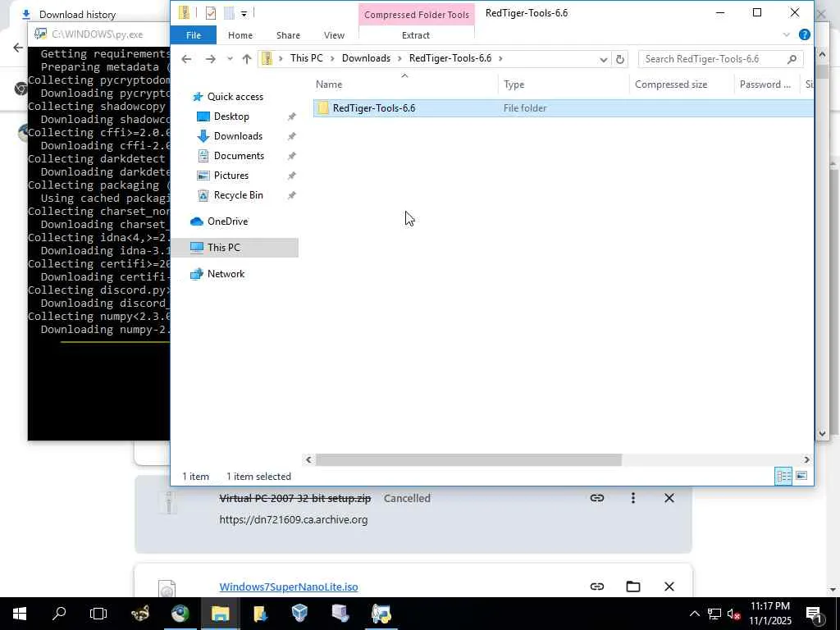Select Network in the navigation pane
Screen dimensions: 840x630
pyautogui.click(x=226, y=274)
